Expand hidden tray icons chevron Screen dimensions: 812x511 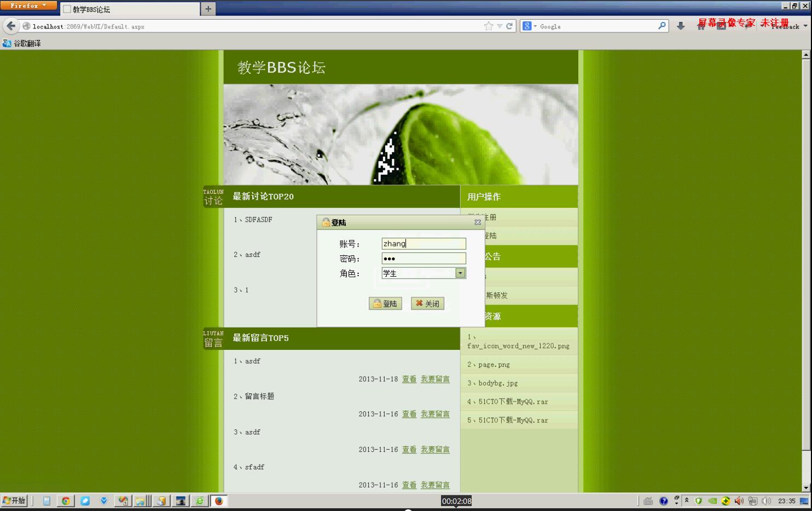pyautogui.click(x=687, y=501)
